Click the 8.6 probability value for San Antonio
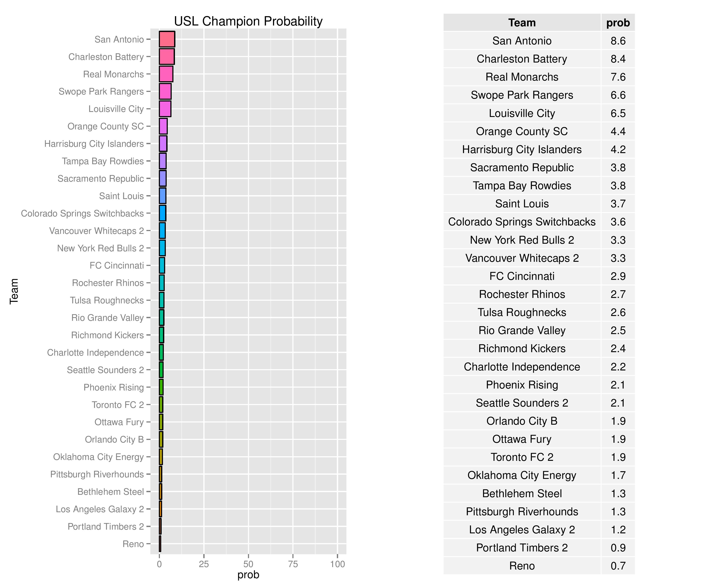Image resolution: width=719 pixels, height=588 pixels. point(618,41)
